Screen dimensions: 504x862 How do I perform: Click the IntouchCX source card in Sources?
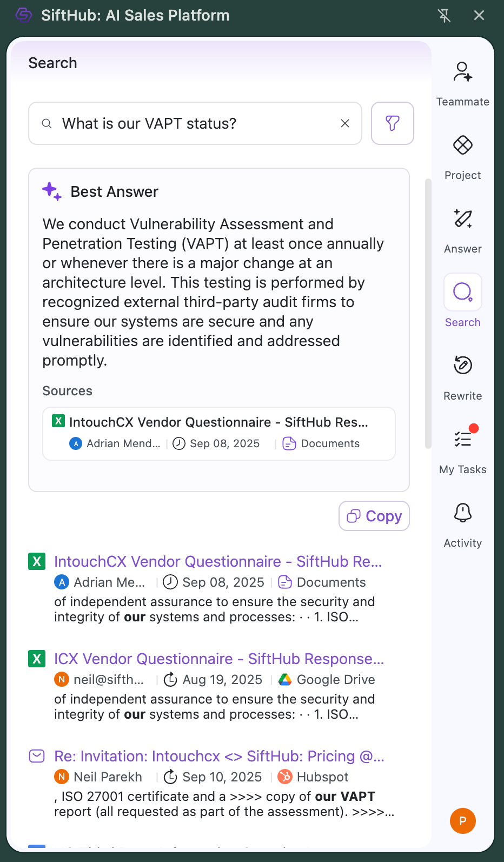pos(219,433)
